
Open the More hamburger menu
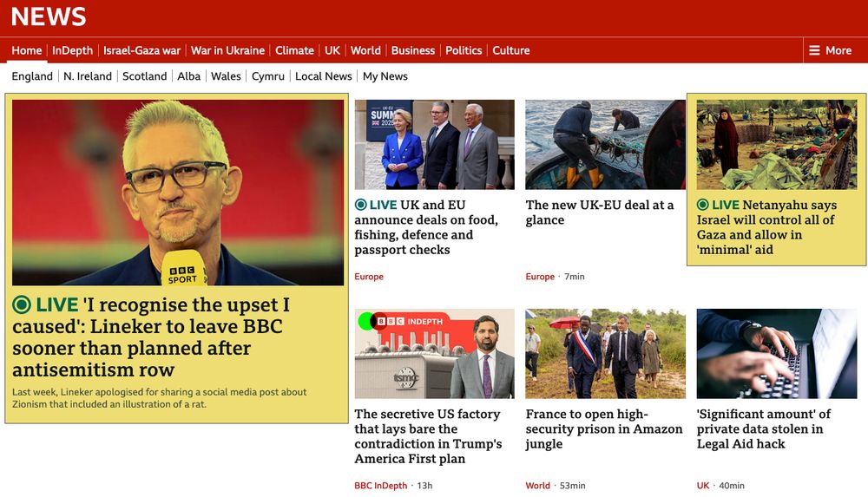point(830,50)
